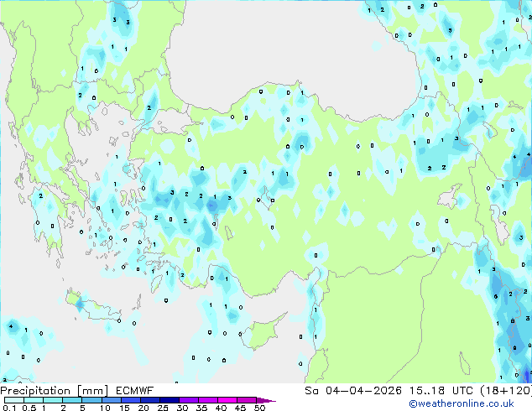The height and width of the screenshot is (411, 532).
Task: Select the 0.5–1 mm legend color box
Action: click(34, 400)
